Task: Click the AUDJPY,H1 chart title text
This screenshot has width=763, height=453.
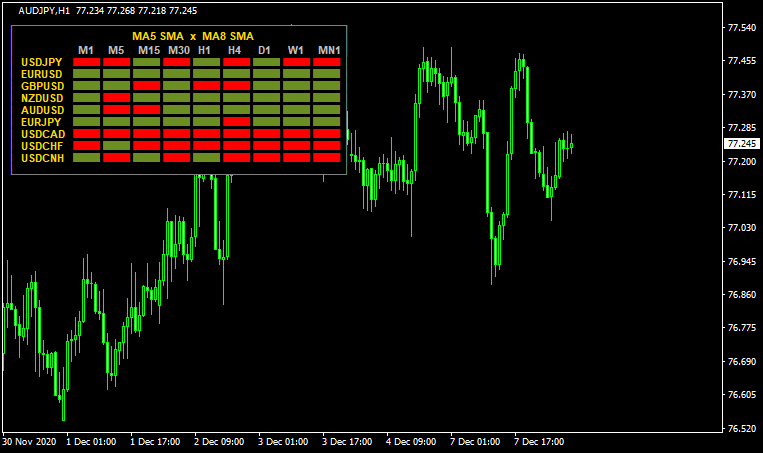Action: pyautogui.click(x=36, y=10)
